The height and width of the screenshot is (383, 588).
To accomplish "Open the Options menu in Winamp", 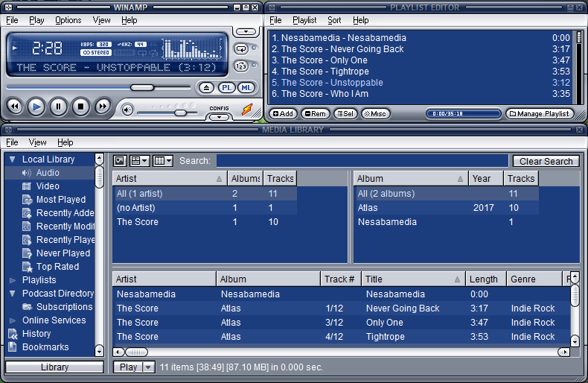I will [68, 20].
